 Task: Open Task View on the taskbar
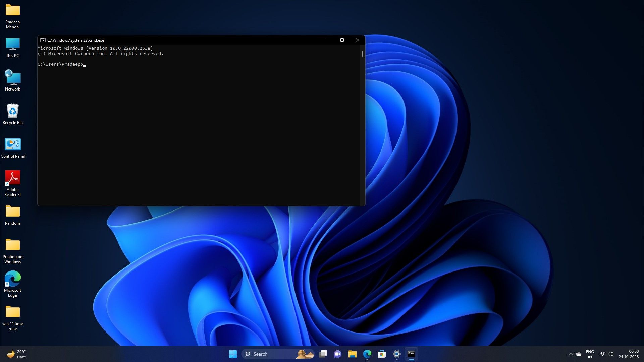(323, 354)
